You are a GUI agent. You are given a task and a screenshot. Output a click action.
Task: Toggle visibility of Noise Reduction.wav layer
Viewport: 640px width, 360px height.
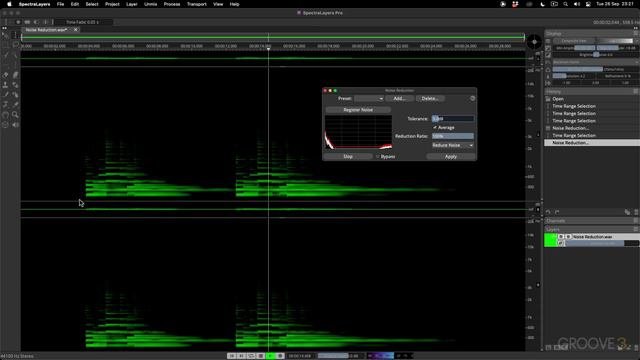pyautogui.click(x=560, y=237)
